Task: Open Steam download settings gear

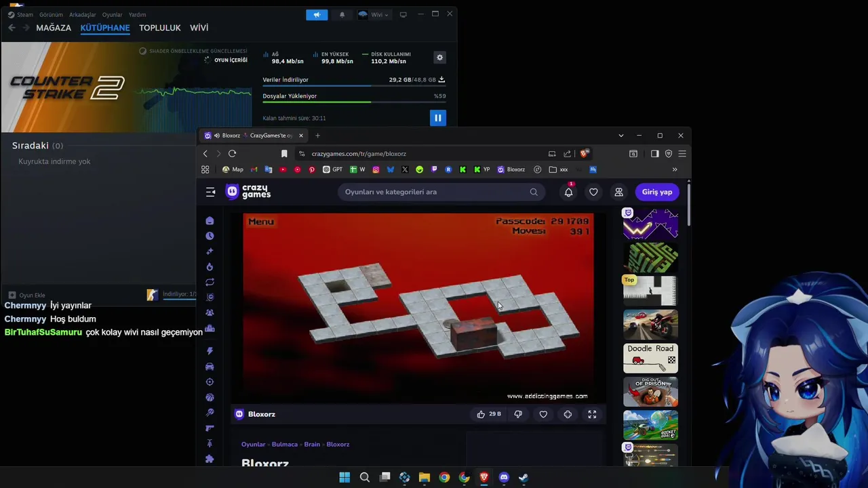Action: [439, 58]
